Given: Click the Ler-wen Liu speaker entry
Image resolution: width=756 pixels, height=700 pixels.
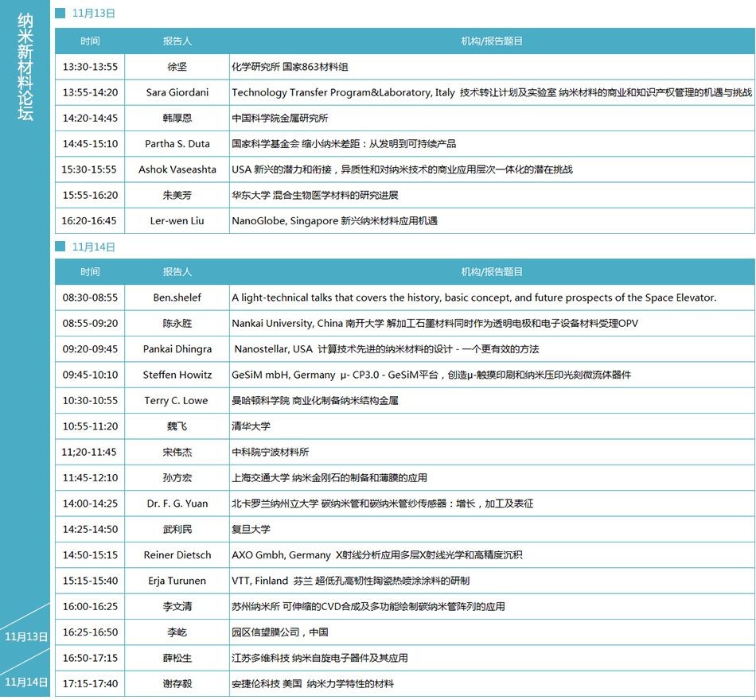Looking at the screenshot, I should click(177, 220).
